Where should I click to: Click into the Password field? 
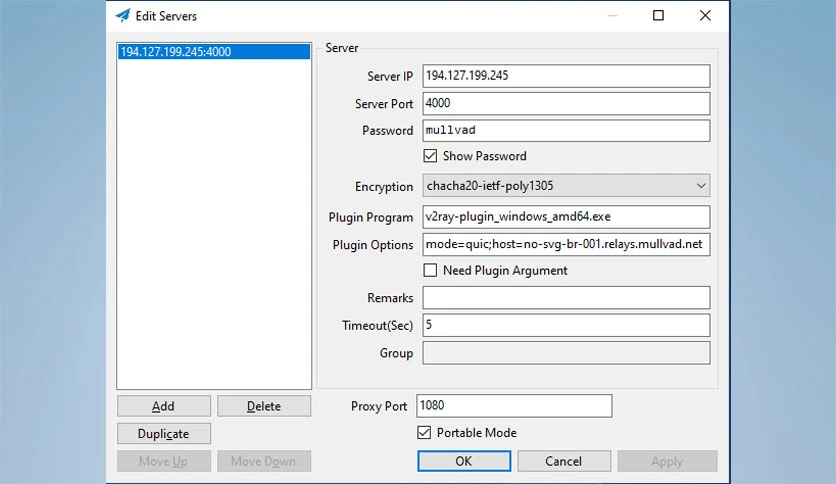point(566,131)
